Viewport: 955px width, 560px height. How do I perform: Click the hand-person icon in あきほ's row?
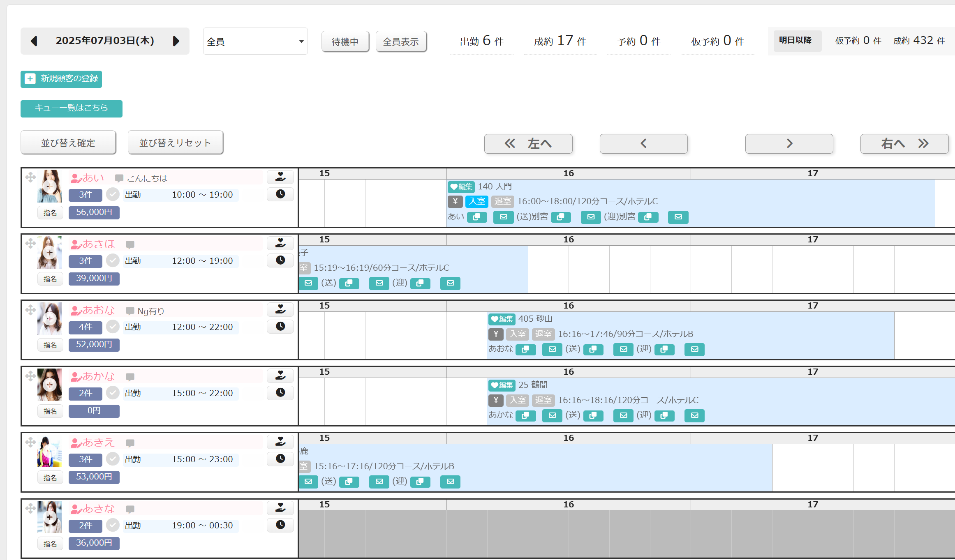click(280, 243)
